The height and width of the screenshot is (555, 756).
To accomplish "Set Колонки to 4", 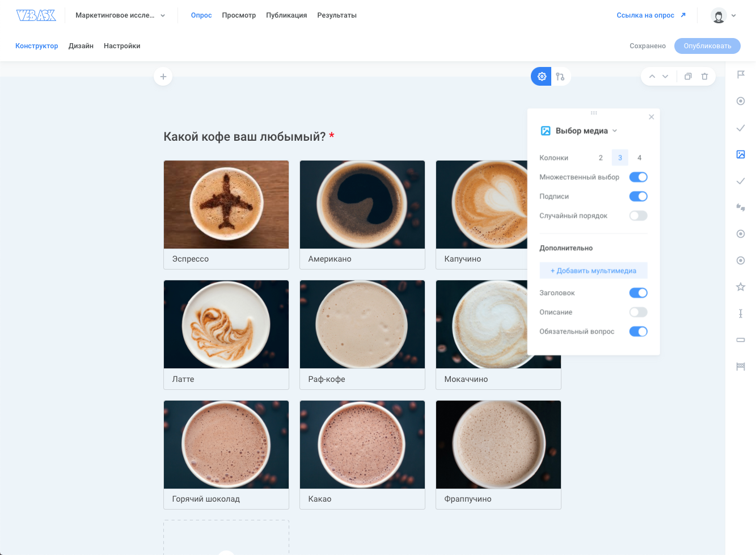I will 639,158.
